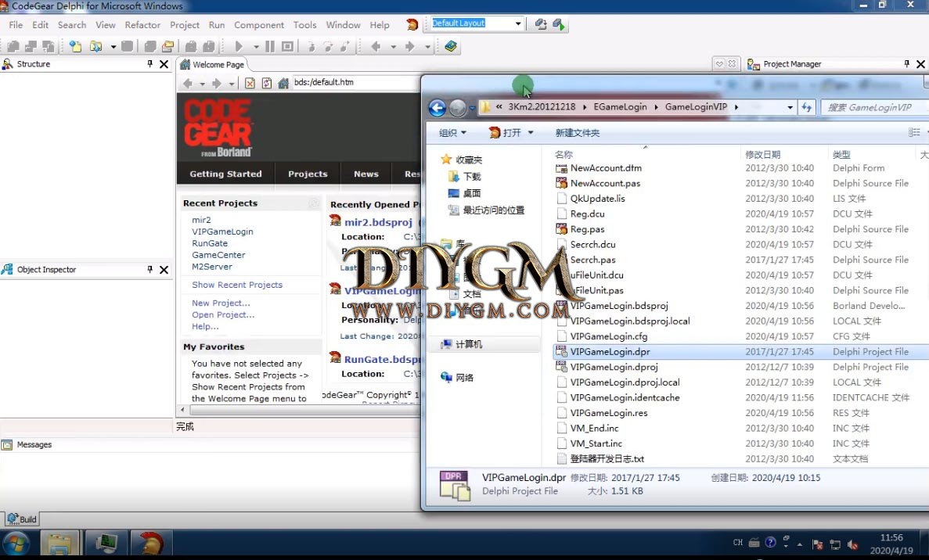Click the Add file to project icon
The height and width of the screenshot is (560, 929).
(x=191, y=46)
